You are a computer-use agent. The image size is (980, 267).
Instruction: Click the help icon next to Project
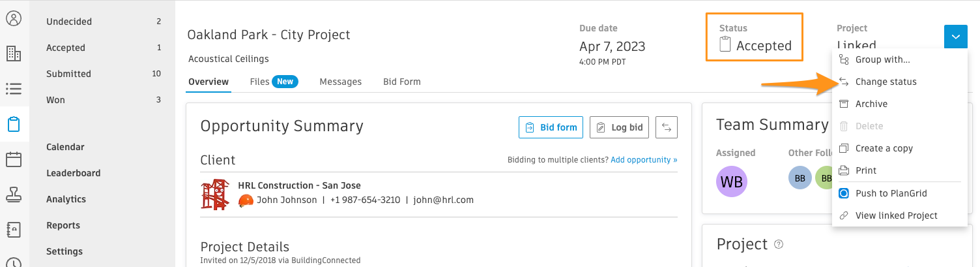(x=778, y=244)
